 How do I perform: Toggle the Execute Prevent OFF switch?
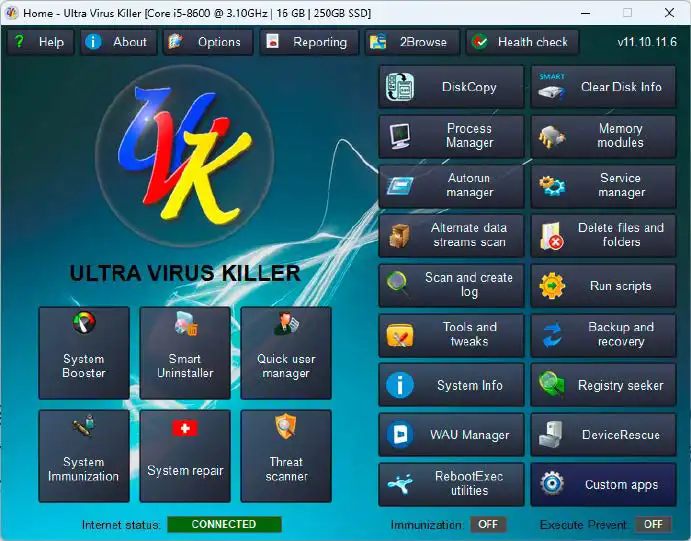653,524
